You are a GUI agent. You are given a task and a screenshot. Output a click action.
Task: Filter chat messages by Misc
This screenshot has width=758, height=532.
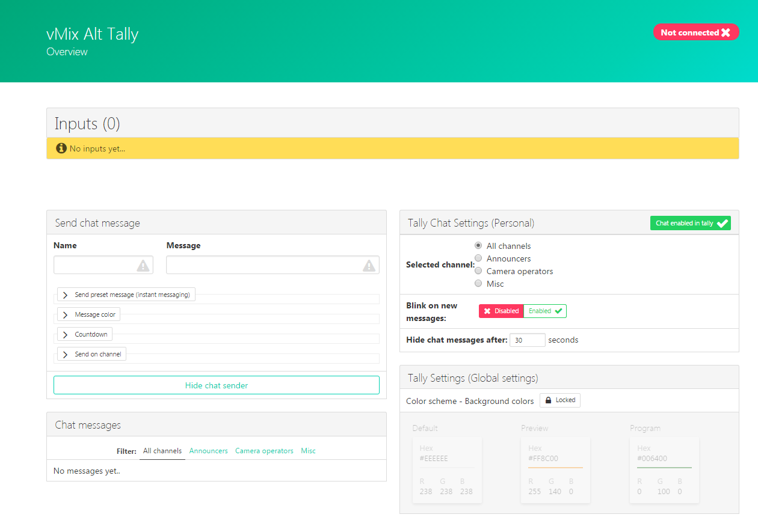click(x=308, y=451)
